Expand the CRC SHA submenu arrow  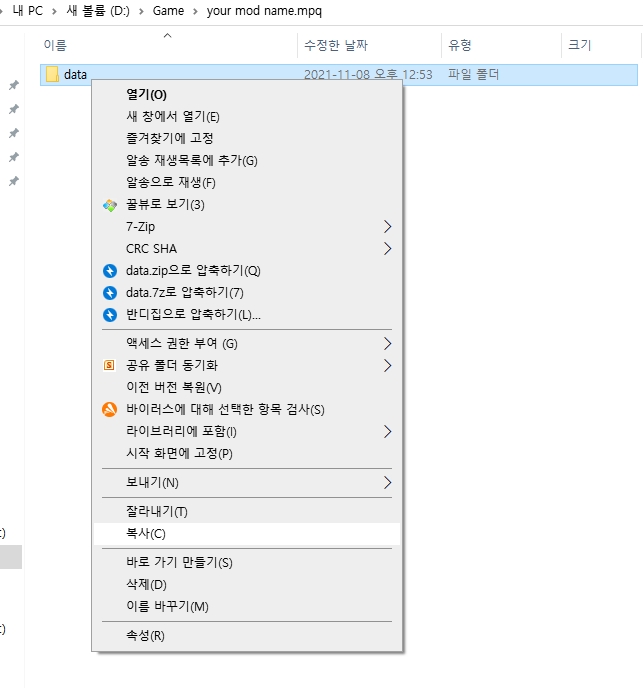(387, 249)
